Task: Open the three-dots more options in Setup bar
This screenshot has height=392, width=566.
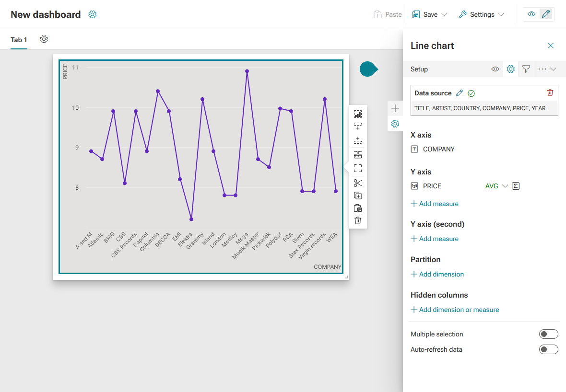Action: pos(542,69)
